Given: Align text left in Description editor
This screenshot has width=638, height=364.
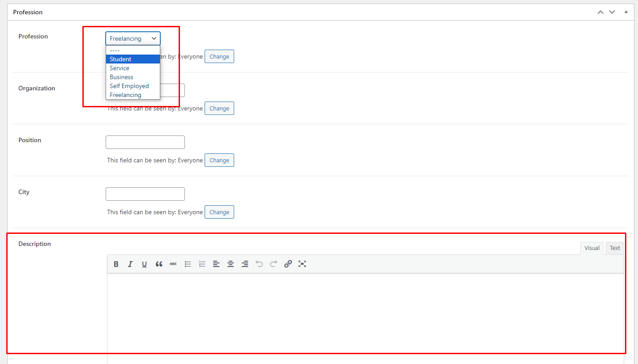Looking at the screenshot, I should coord(216,264).
